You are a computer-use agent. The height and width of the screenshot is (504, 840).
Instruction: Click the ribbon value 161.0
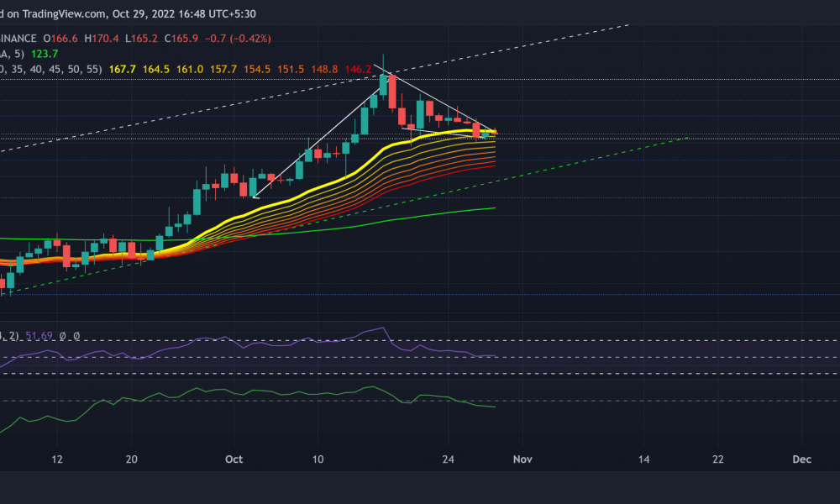coord(190,70)
